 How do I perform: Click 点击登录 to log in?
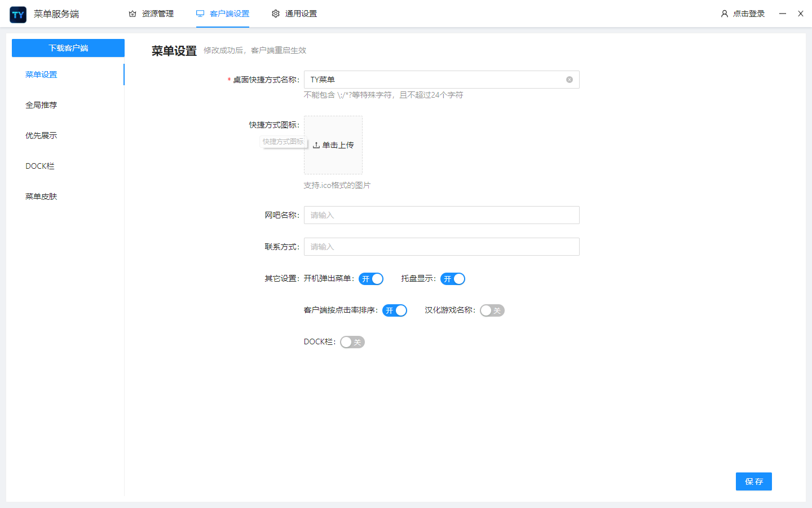point(749,14)
